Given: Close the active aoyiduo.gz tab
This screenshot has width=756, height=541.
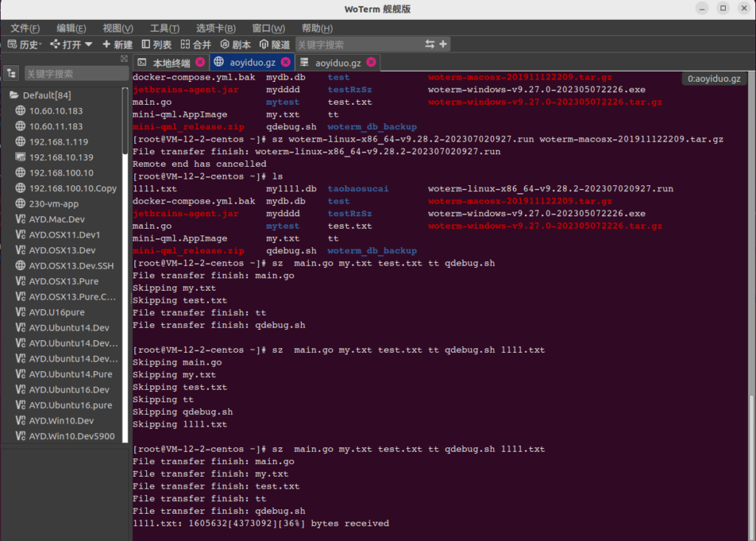Looking at the screenshot, I should 285,62.
